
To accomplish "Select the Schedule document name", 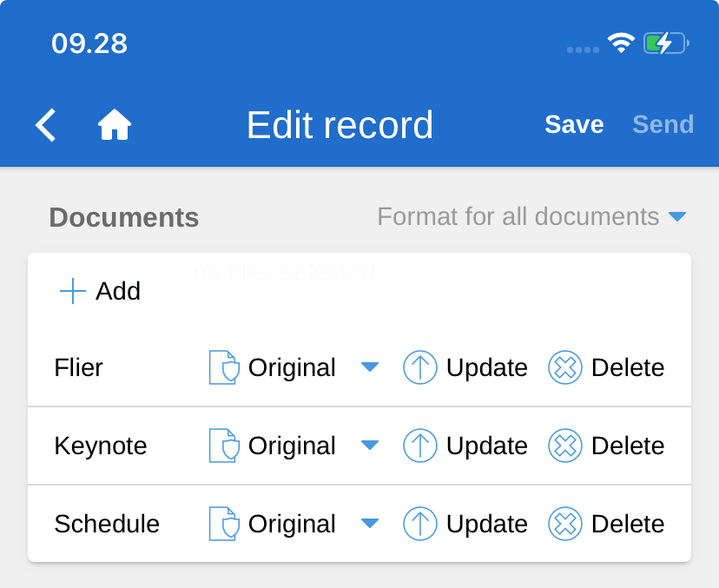I will (x=107, y=524).
